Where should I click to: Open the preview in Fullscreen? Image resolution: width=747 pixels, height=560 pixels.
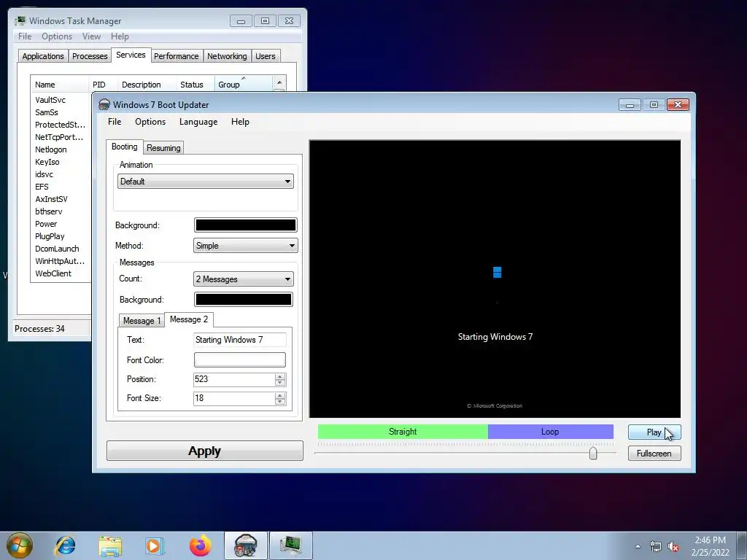tap(654, 454)
